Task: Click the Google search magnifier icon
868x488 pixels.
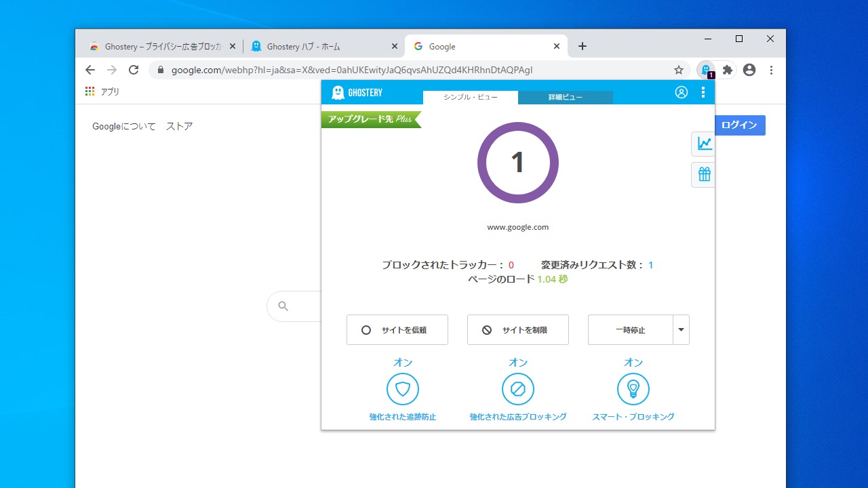Action: (x=283, y=306)
